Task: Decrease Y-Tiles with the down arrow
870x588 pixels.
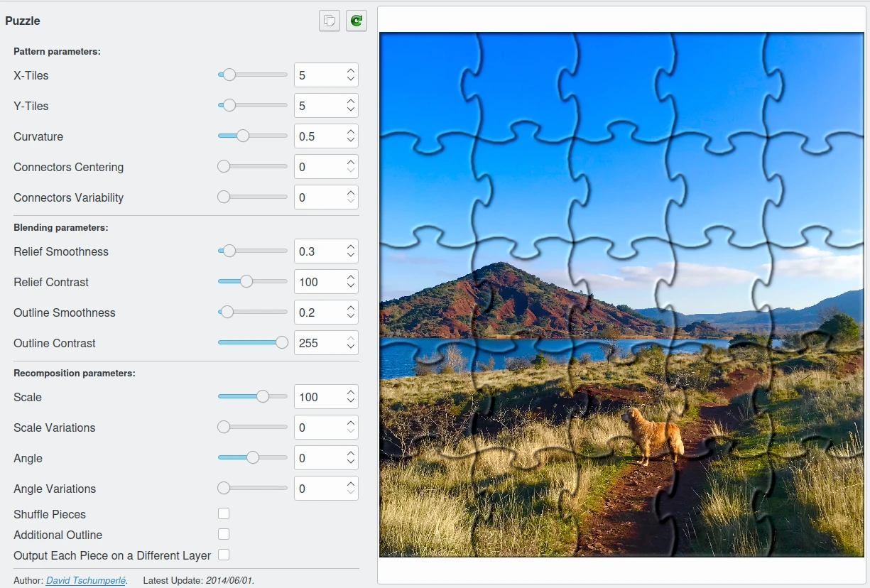Action: [351, 110]
